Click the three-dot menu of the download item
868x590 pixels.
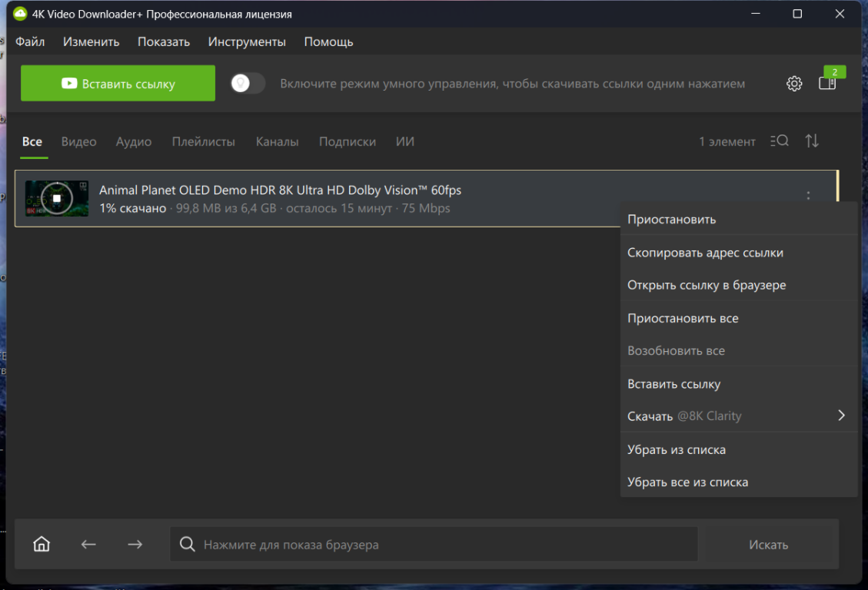click(x=808, y=196)
